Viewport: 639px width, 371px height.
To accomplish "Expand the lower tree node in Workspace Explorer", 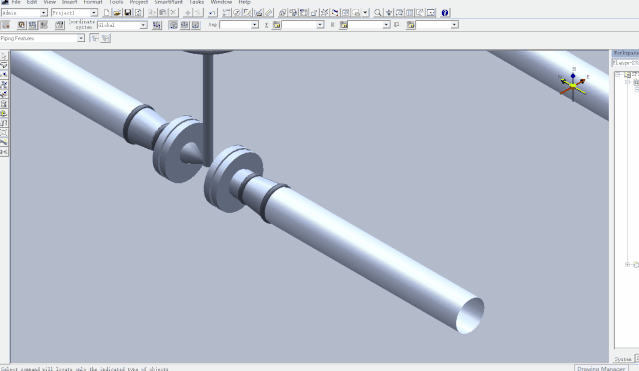I will pyautogui.click(x=628, y=265).
